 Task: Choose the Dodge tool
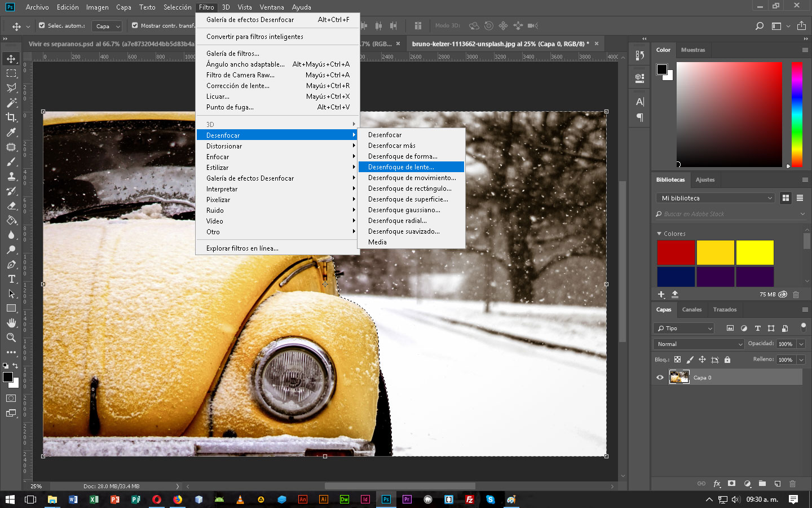[x=11, y=249]
